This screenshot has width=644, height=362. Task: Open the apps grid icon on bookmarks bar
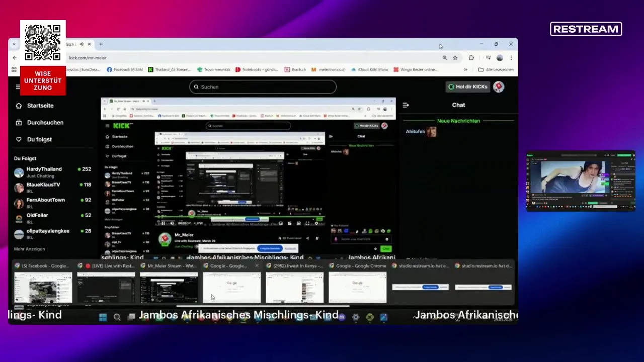tap(14, 69)
